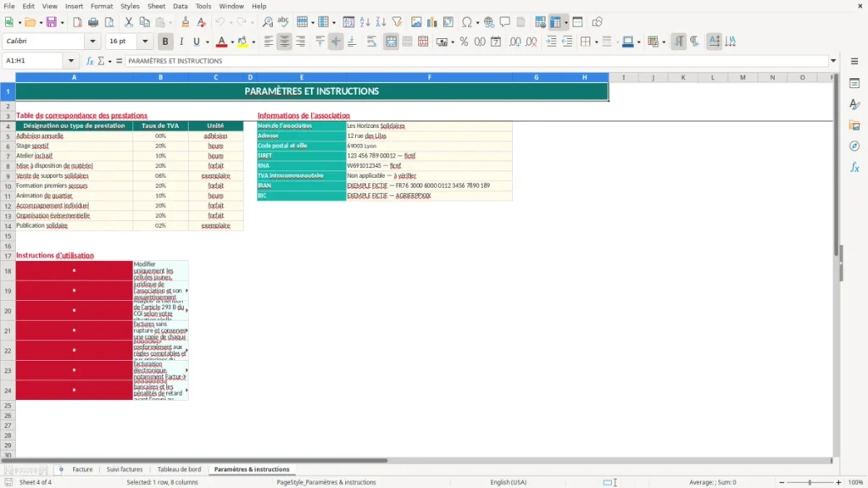The height and width of the screenshot is (488, 868).
Task: Open the Function Wizard
Action: (90, 61)
